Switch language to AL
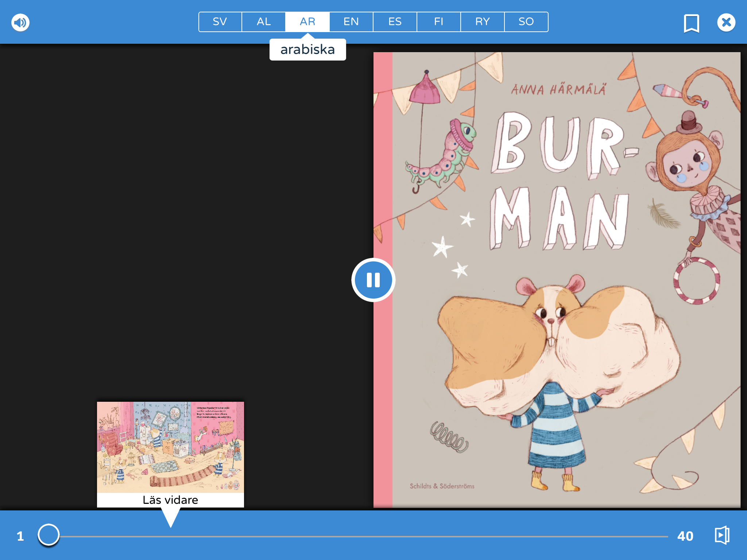747x560 pixels. (x=264, y=22)
